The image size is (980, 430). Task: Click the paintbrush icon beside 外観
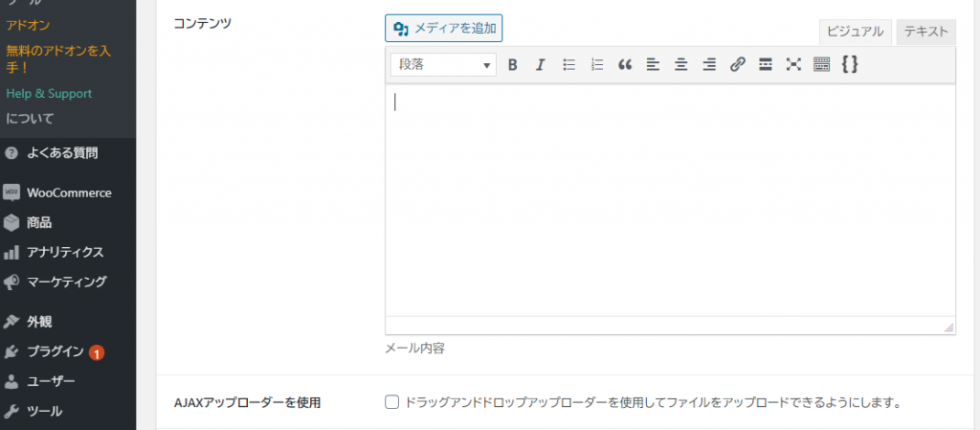11,322
